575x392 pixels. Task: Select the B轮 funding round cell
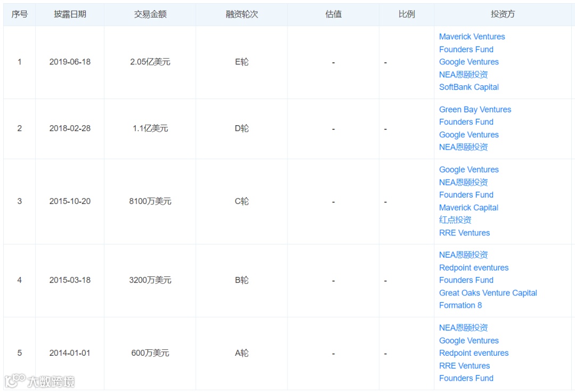click(x=242, y=280)
